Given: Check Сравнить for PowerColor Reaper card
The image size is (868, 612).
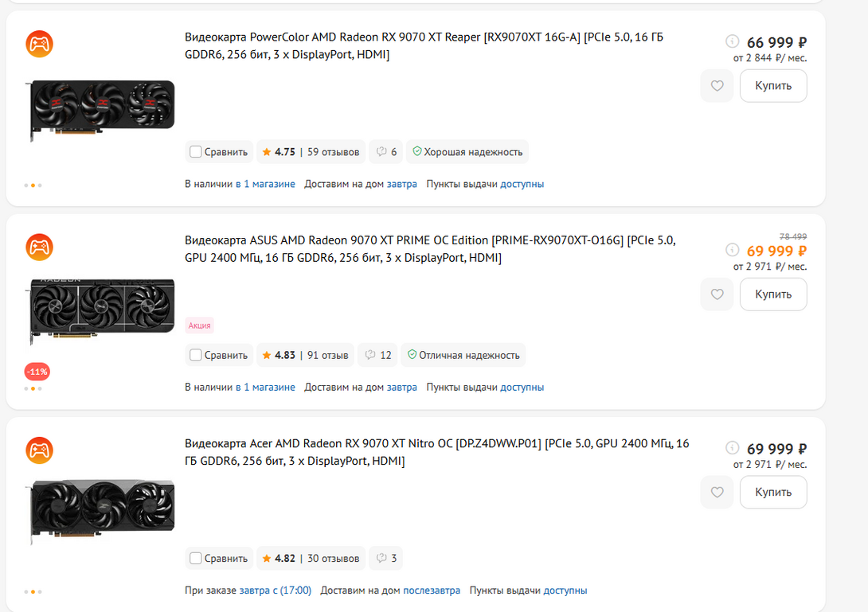Looking at the screenshot, I should coord(195,152).
